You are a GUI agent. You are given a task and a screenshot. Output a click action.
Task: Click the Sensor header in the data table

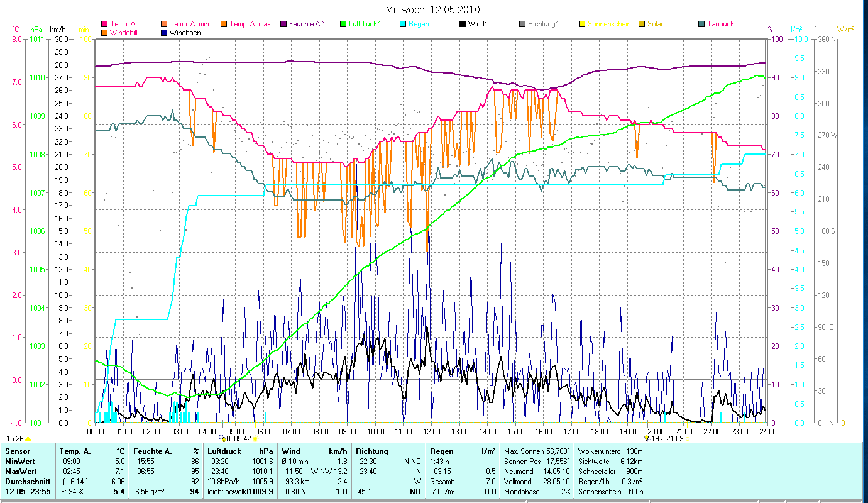pos(17,451)
